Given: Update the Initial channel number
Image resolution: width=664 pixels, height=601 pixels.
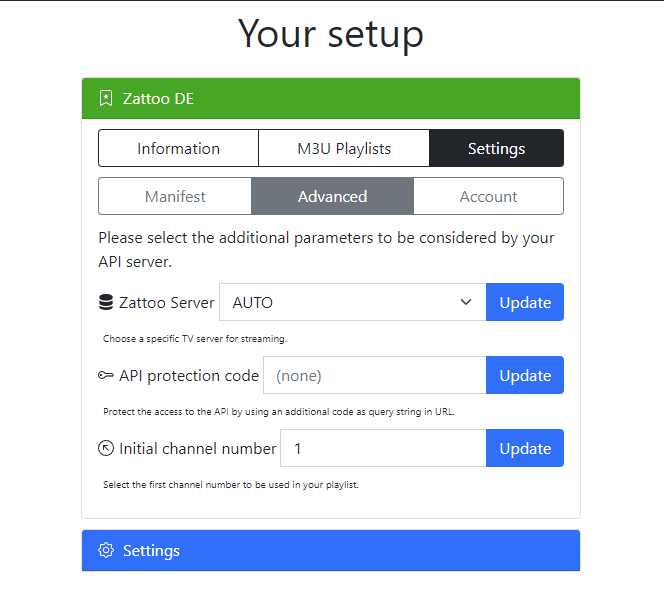Looking at the screenshot, I should (x=525, y=448).
